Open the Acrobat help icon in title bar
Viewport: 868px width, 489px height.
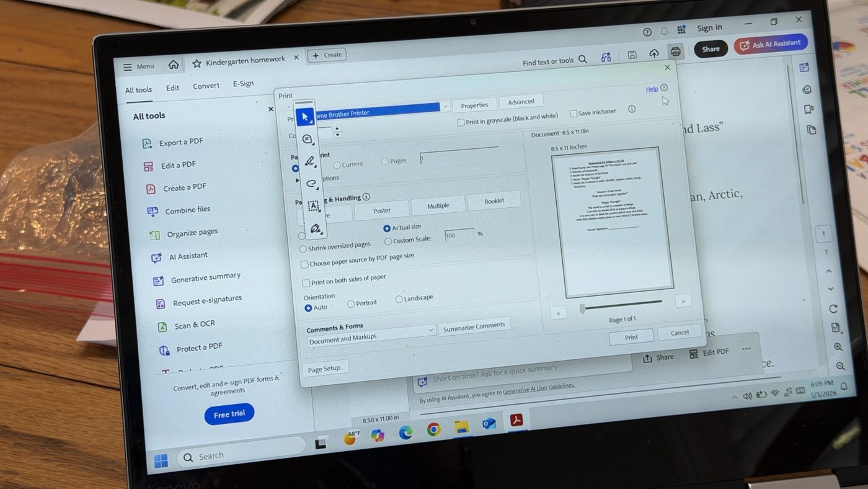(647, 32)
